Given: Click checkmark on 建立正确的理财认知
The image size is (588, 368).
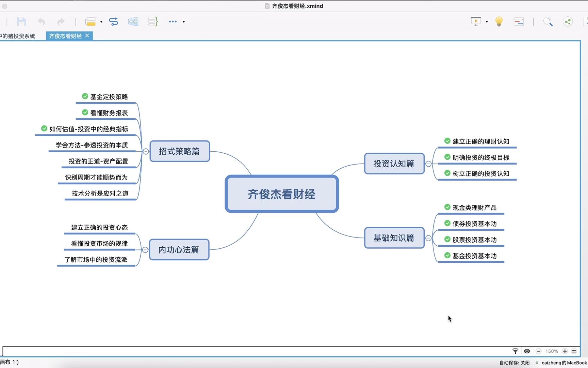Looking at the screenshot, I should tap(447, 141).
